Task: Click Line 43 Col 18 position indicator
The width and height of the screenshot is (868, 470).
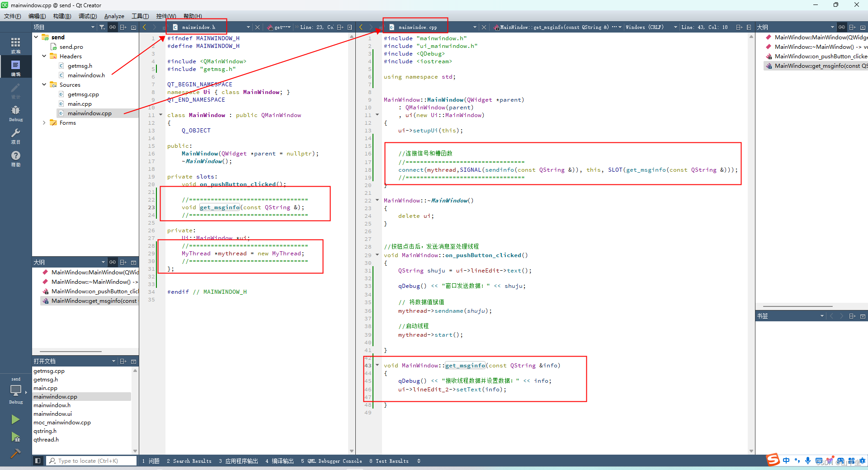Action: pyautogui.click(x=704, y=27)
